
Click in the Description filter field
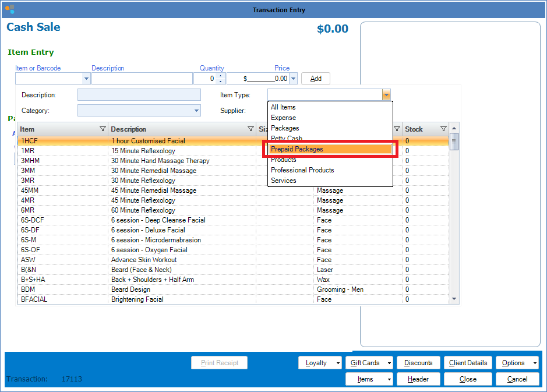click(139, 95)
